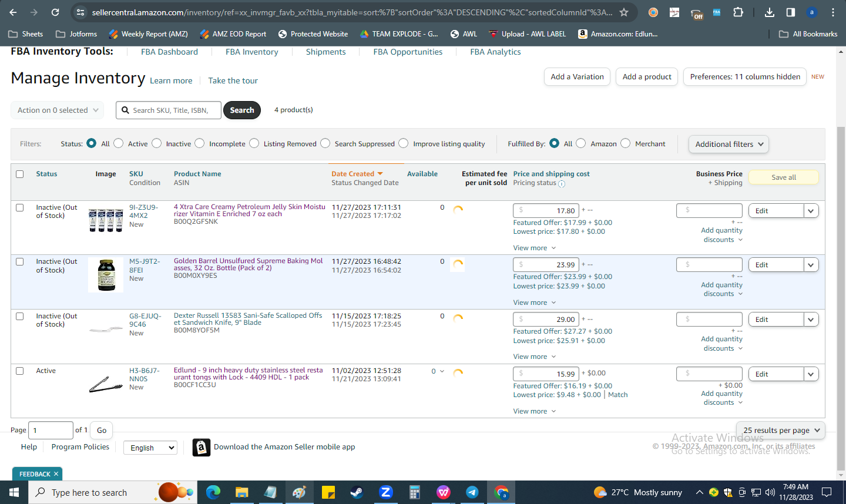Open the FBA Opportunities tab

coord(408,52)
